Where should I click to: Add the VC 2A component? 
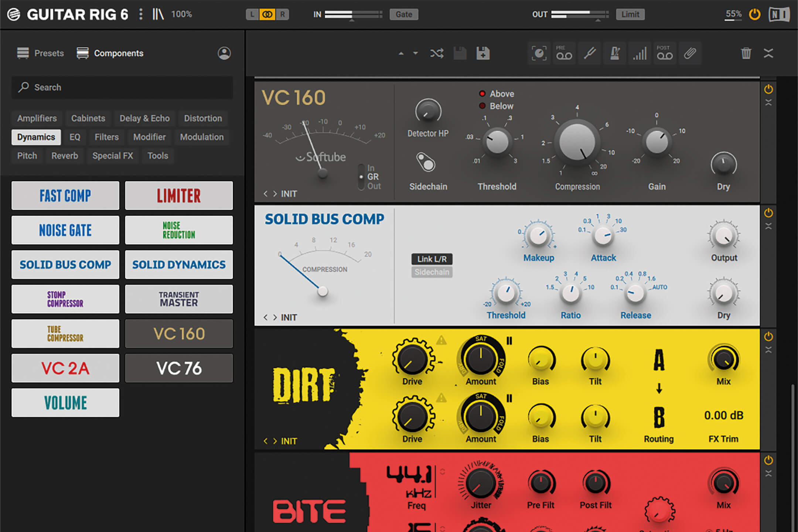pyautogui.click(x=65, y=368)
